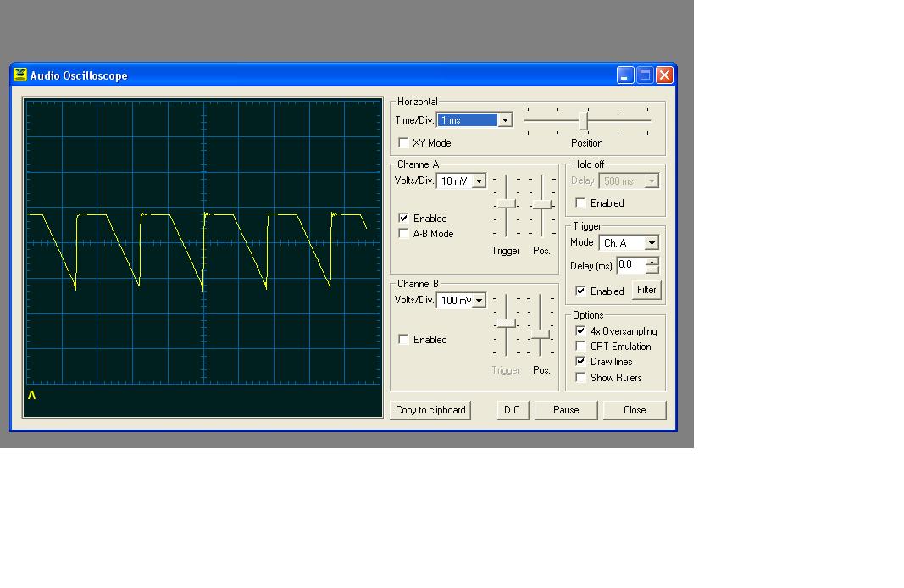
Task: Turn on Show Rulers option
Action: (x=580, y=377)
